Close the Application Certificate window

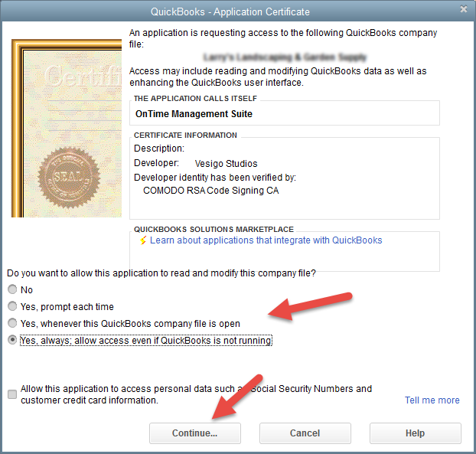coord(464,9)
